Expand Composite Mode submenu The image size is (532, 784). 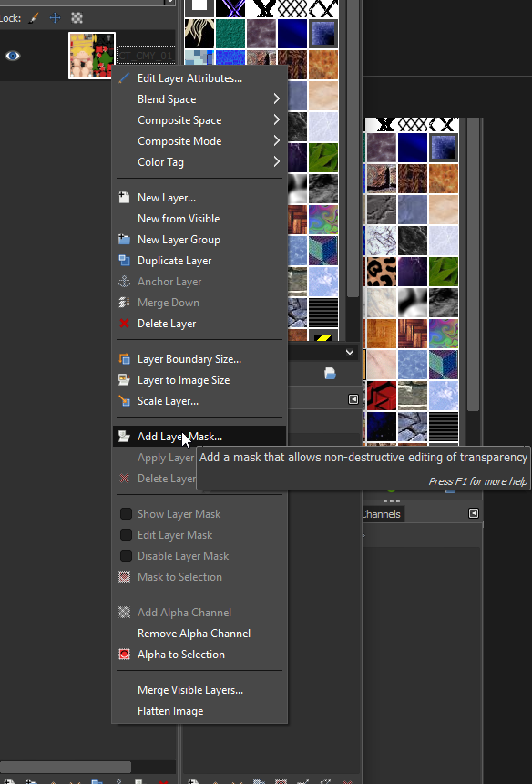pos(199,141)
